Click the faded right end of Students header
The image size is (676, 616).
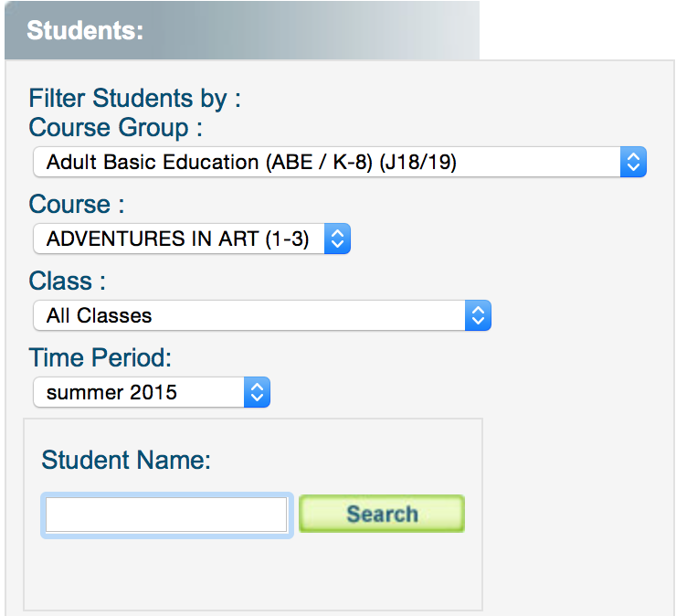coord(438,30)
